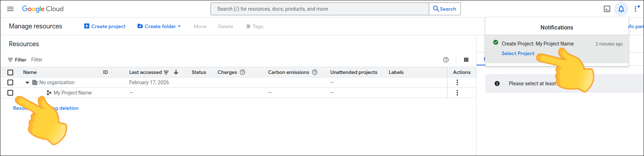This screenshot has height=156, width=644.
Task: Activate Cloud Shell terminal icon
Action: pyautogui.click(x=607, y=9)
